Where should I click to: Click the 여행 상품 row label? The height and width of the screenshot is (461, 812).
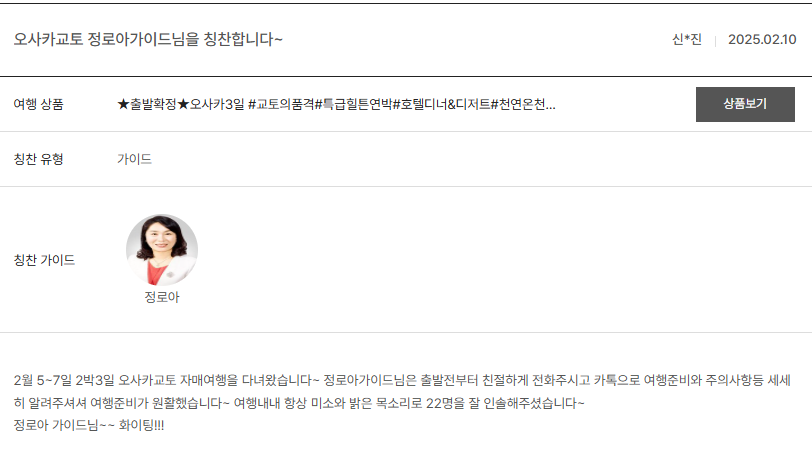point(38,104)
